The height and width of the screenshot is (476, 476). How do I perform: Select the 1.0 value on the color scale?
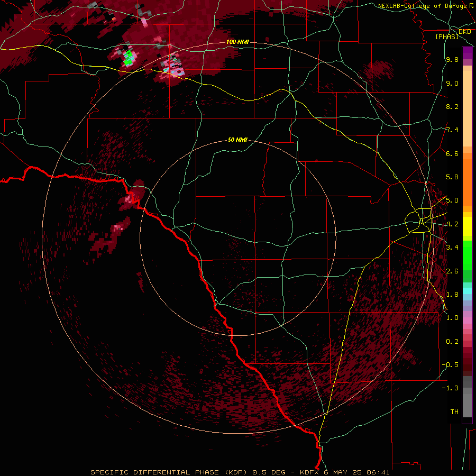(x=452, y=318)
